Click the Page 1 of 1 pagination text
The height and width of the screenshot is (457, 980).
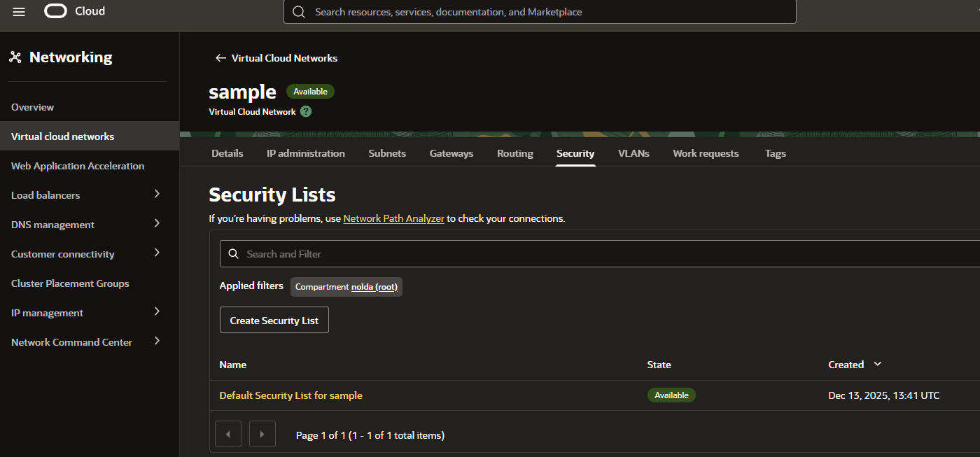(370, 435)
